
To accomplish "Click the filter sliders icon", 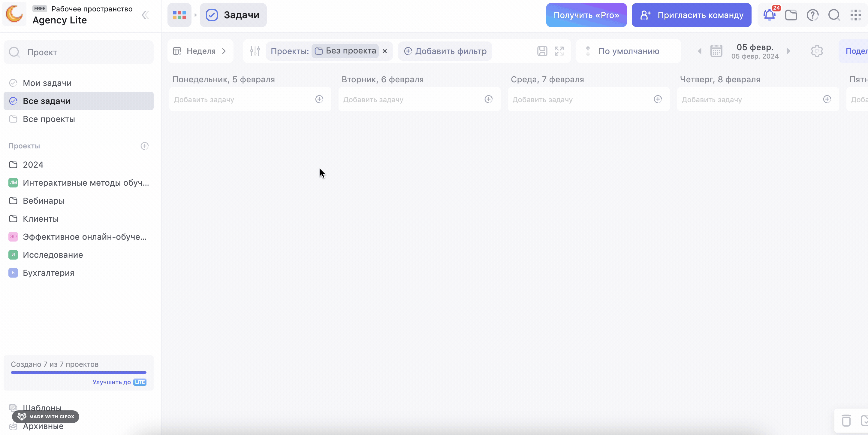I will [255, 51].
